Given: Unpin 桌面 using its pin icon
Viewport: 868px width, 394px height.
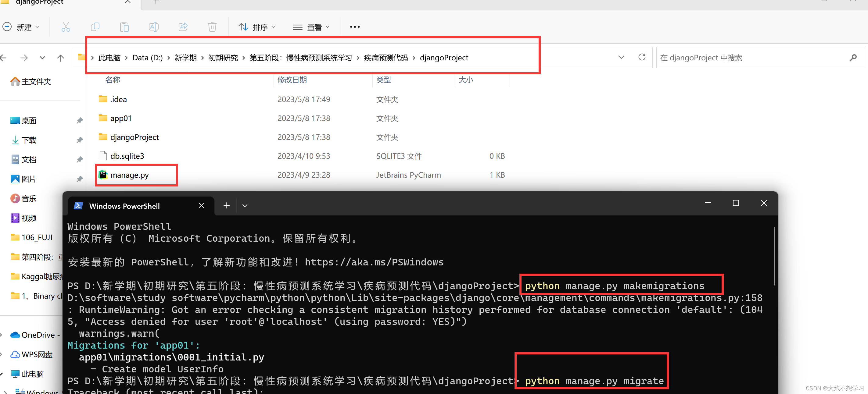Looking at the screenshot, I should click(x=80, y=121).
